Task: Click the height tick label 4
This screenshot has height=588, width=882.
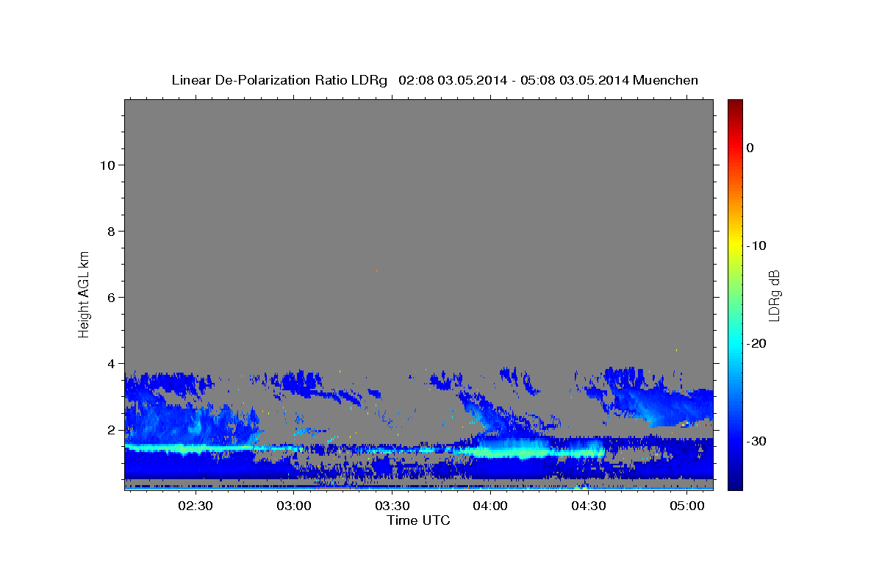Action: tap(112, 364)
